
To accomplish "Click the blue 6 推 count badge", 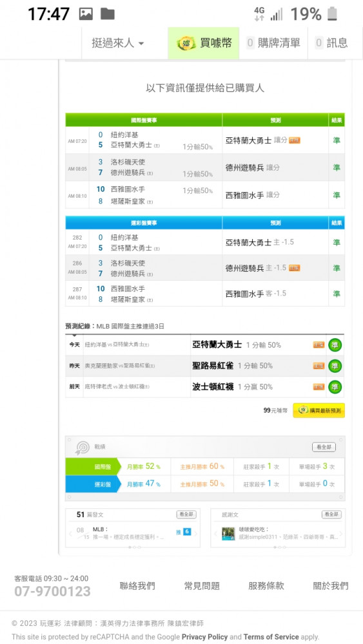I will [187, 532].
